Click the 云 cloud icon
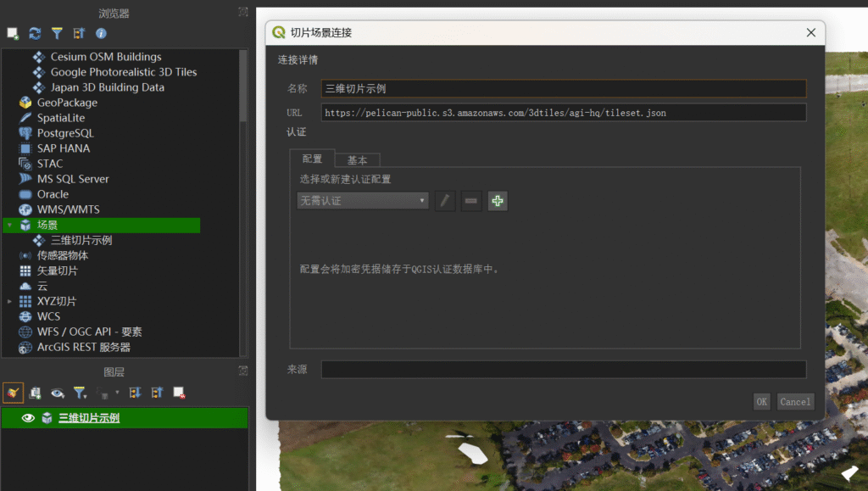Screen dimensions: 868x491 pyautogui.click(x=25, y=286)
